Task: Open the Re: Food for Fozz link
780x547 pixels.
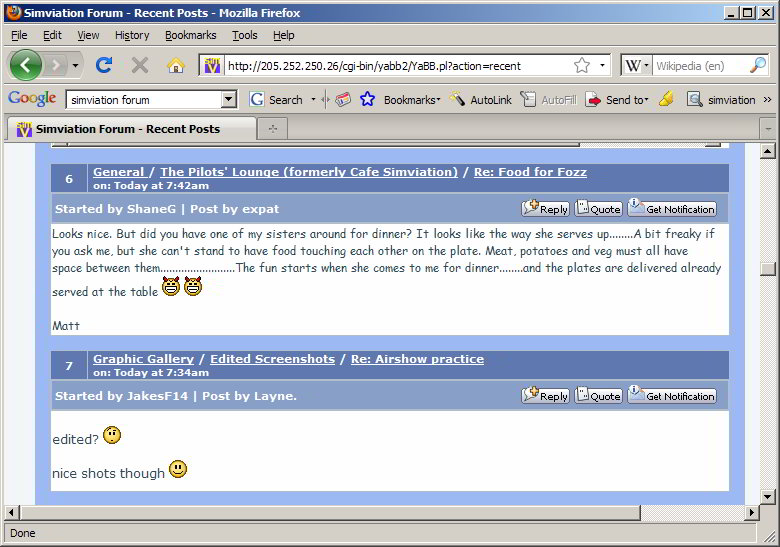Action: [529, 172]
